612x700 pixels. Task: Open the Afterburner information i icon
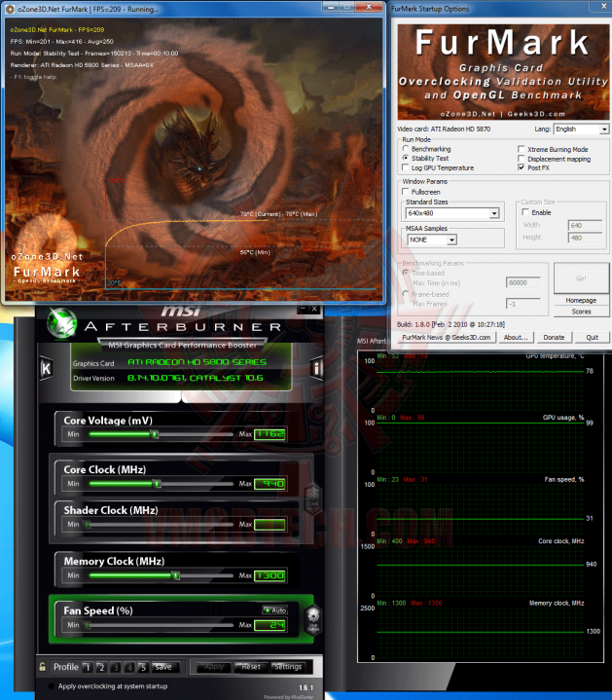coord(316,368)
